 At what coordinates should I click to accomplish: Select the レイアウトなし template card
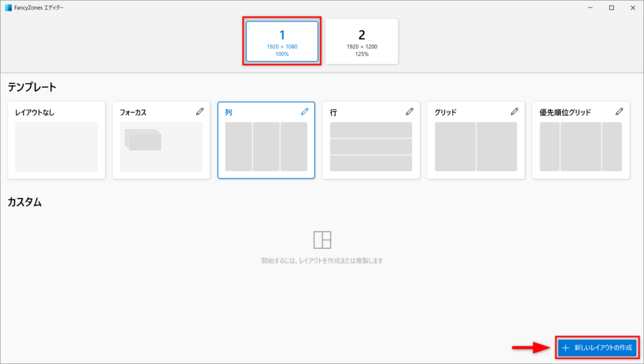pos(57,146)
